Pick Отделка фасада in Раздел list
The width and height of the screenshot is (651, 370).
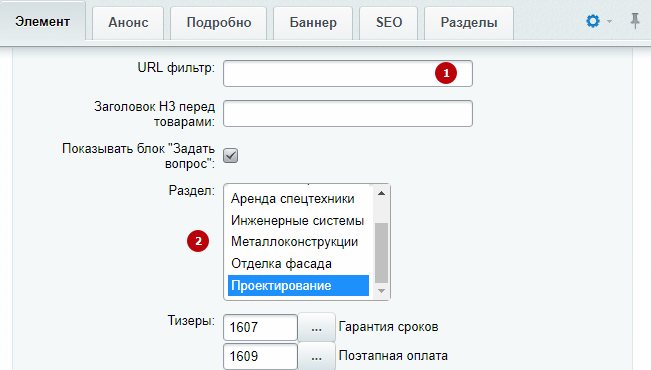click(x=298, y=264)
